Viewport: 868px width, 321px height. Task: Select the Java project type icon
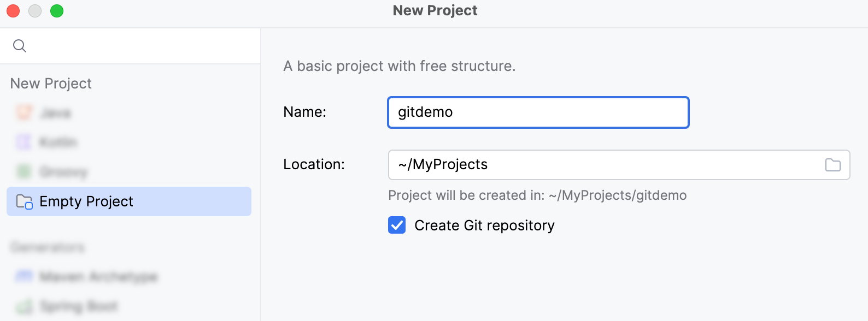24,112
